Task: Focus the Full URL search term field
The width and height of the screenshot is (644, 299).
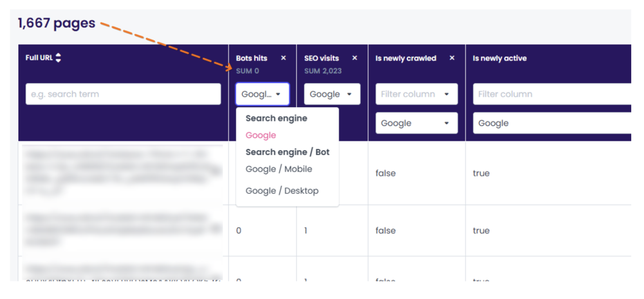Action: (123, 94)
